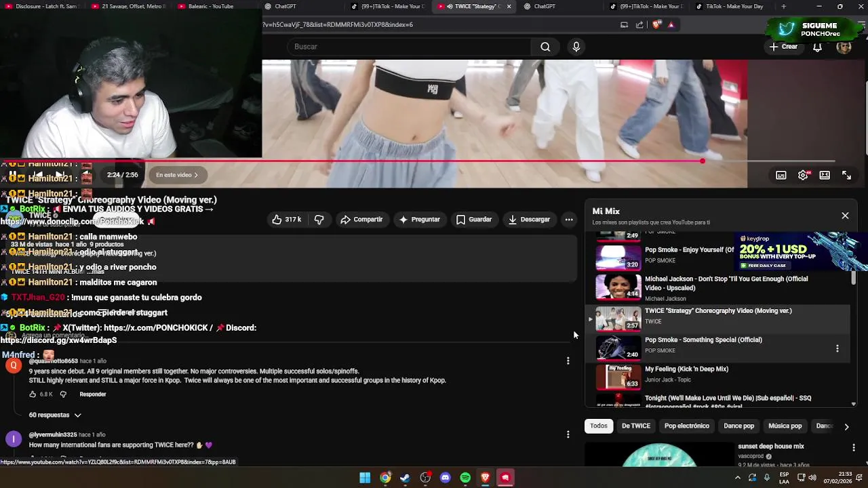
Task: Select the Dance pop filter chip
Action: pos(738,426)
